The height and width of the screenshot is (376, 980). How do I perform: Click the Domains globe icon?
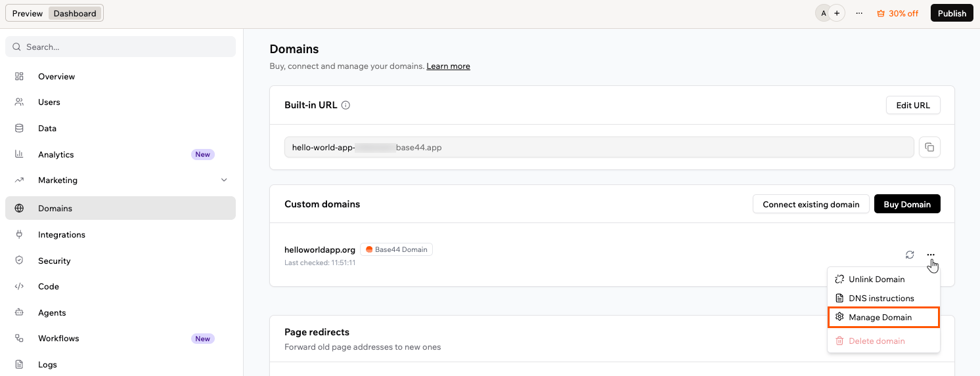pyautogui.click(x=19, y=208)
